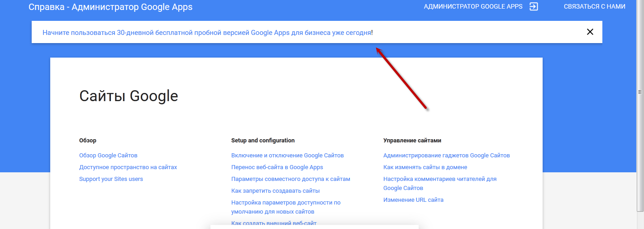This screenshot has width=644, height=229.
Task: Open Настройка параметров доступности по умолчанию link
Action: pos(286,203)
